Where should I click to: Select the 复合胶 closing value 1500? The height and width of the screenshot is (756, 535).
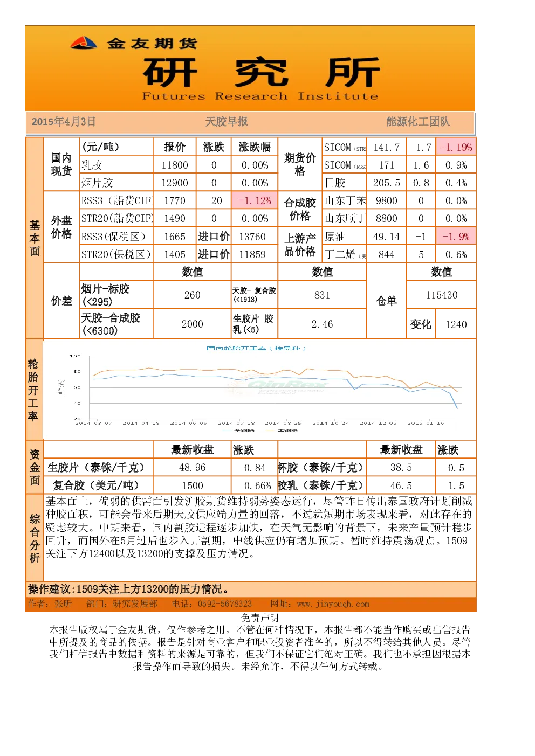tap(192, 485)
